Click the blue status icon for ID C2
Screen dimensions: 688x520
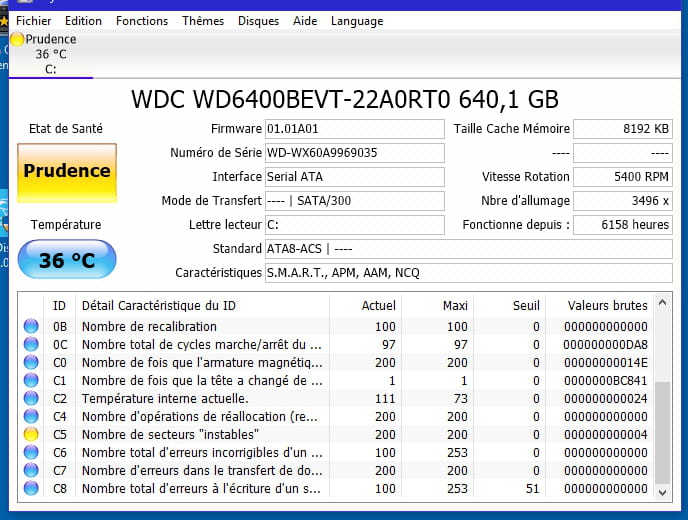[x=31, y=398]
